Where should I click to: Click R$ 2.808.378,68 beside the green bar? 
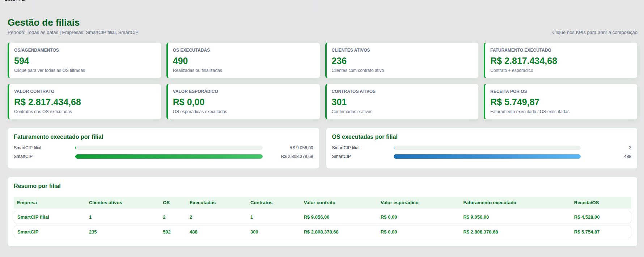[297, 157]
